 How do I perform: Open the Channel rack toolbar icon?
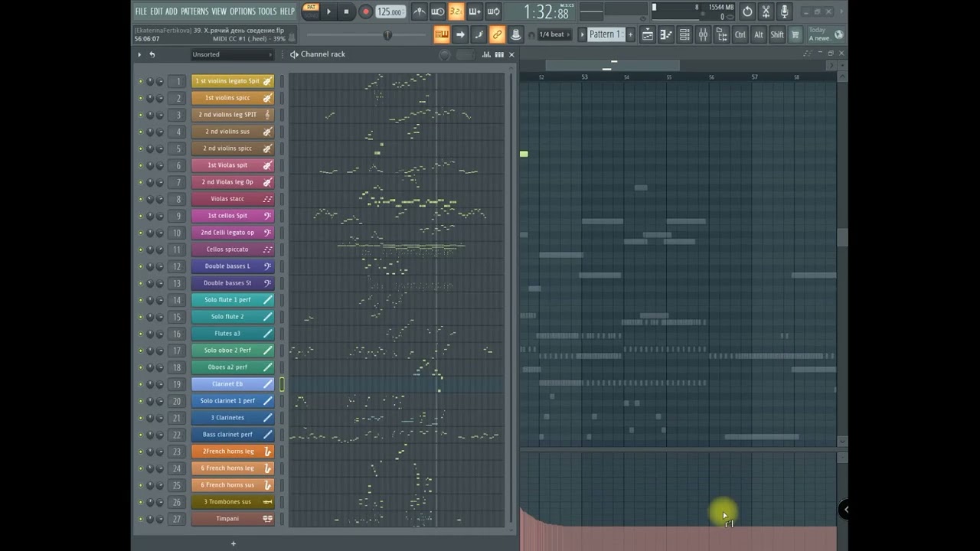coord(684,34)
